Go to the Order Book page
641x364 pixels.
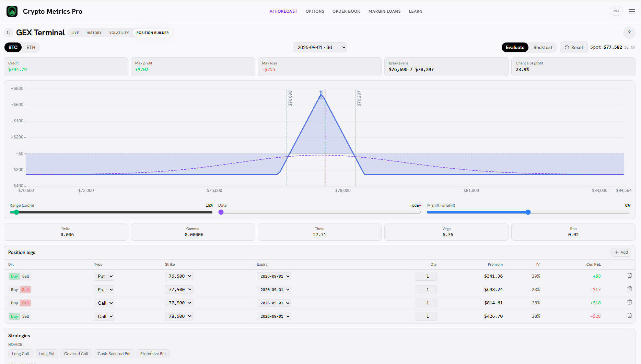pyautogui.click(x=346, y=11)
